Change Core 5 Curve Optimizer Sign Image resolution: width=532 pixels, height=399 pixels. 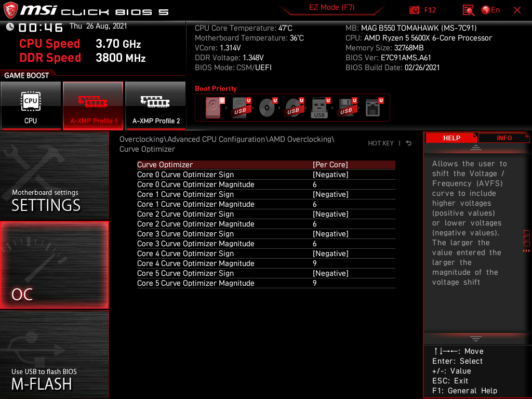(266, 273)
